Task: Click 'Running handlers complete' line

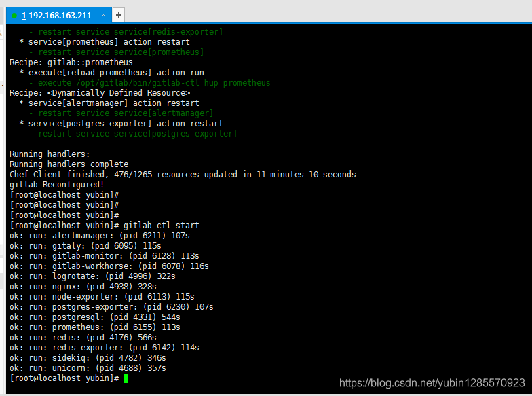Action: pyautogui.click(x=69, y=164)
